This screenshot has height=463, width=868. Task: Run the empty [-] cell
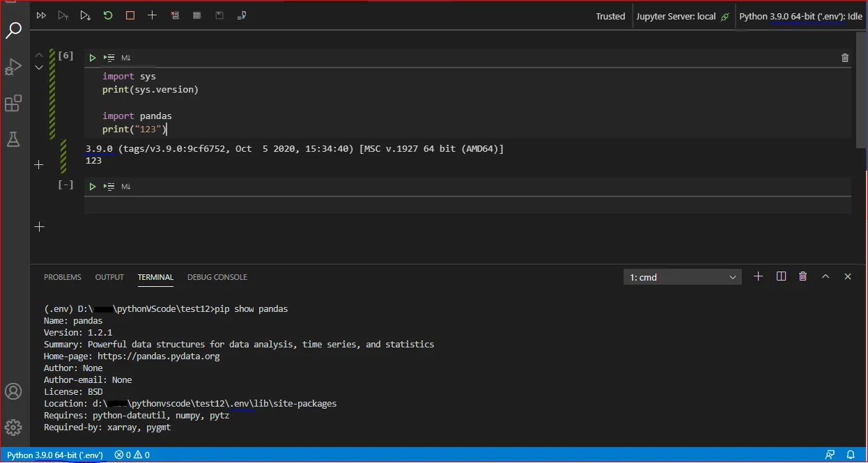93,187
